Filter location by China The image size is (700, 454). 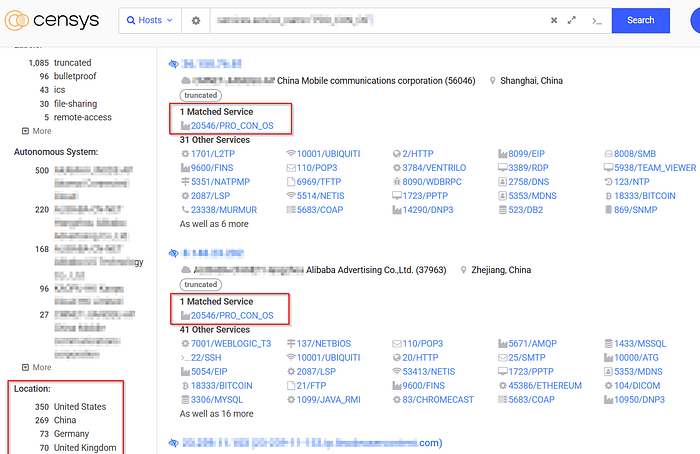point(65,420)
